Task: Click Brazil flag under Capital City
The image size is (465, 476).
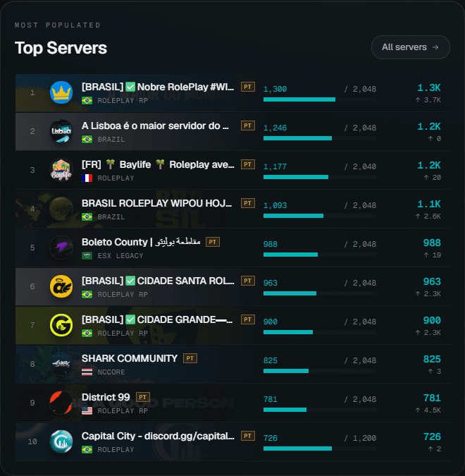Action: point(87,450)
